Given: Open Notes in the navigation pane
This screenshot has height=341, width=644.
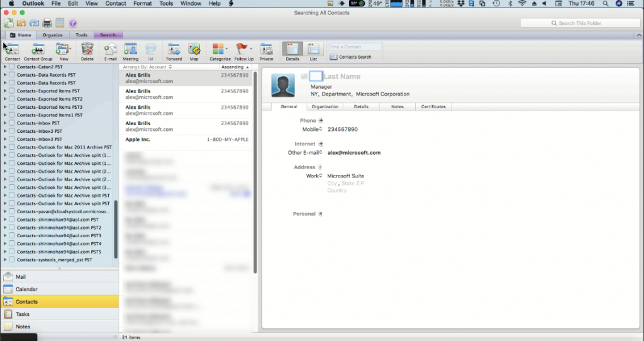Looking at the screenshot, I should pos(60,327).
